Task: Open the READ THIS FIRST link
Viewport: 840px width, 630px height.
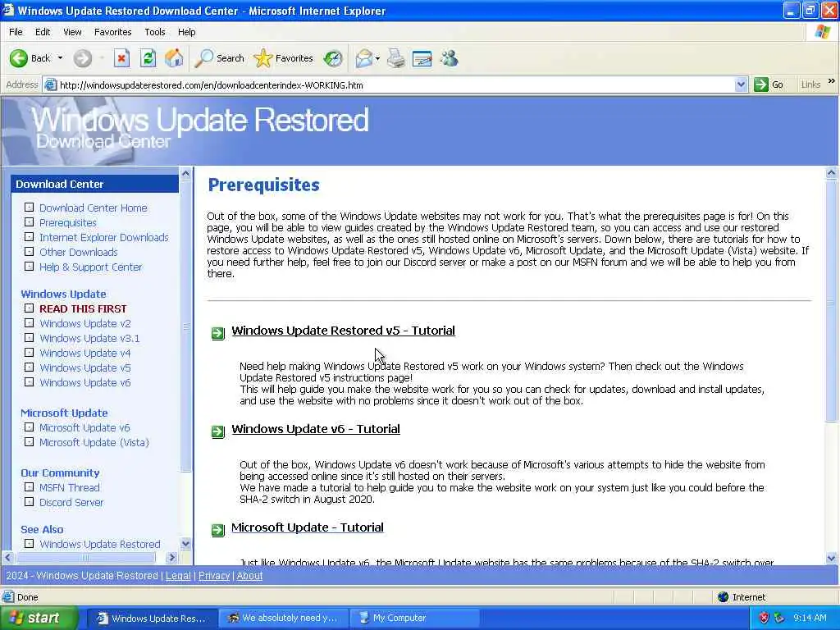Action: (83, 309)
